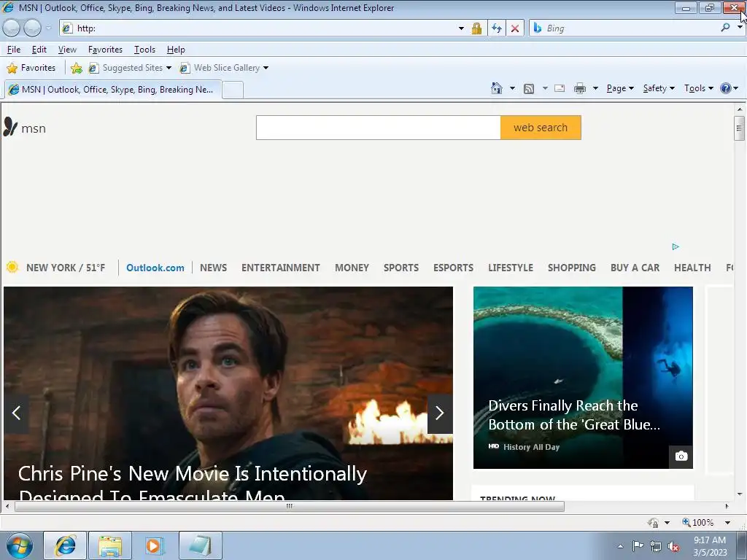747x560 pixels.
Task: Open the RSS feeds icon
Action: pyautogui.click(x=529, y=88)
